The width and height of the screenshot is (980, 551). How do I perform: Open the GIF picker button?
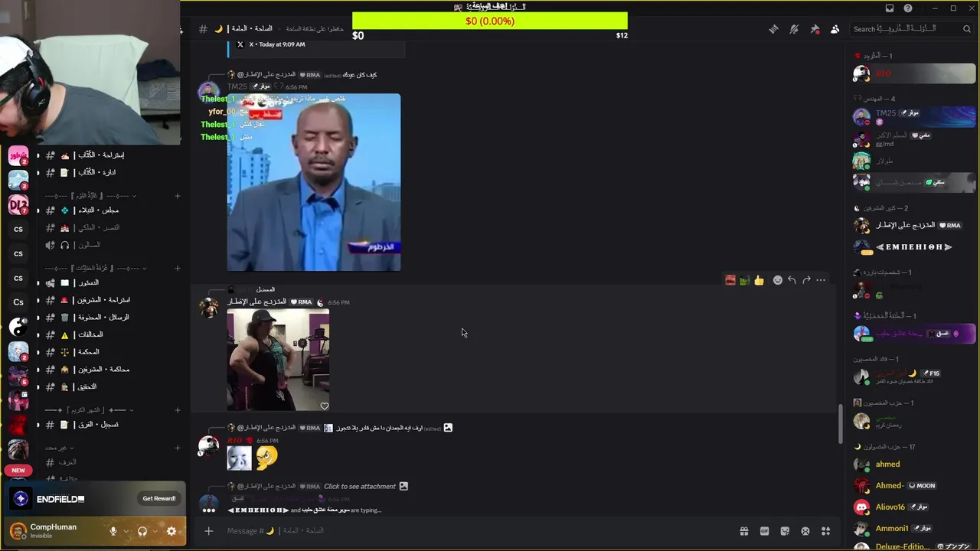pyautogui.click(x=764, y=531)
